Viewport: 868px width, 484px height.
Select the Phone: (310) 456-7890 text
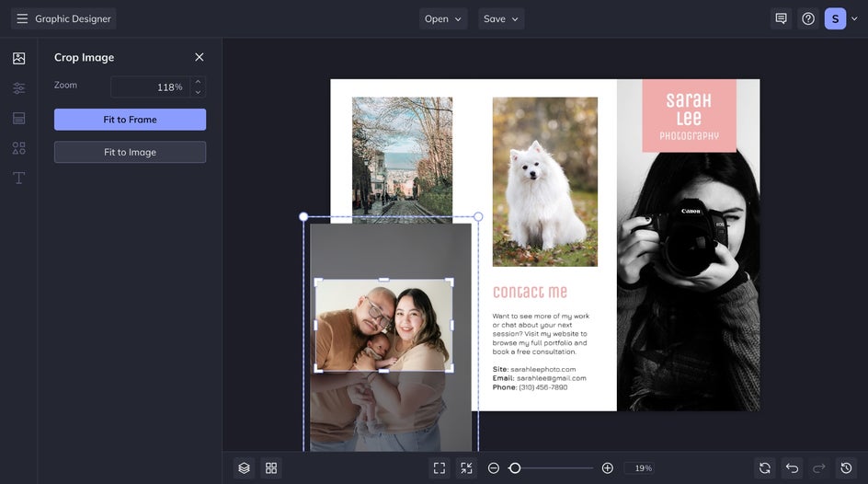[x=530, y=387]
